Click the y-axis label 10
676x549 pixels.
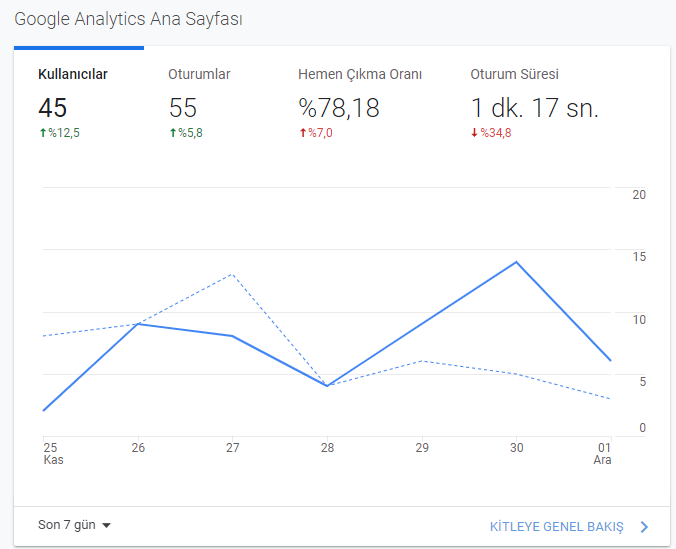[639, 320]
